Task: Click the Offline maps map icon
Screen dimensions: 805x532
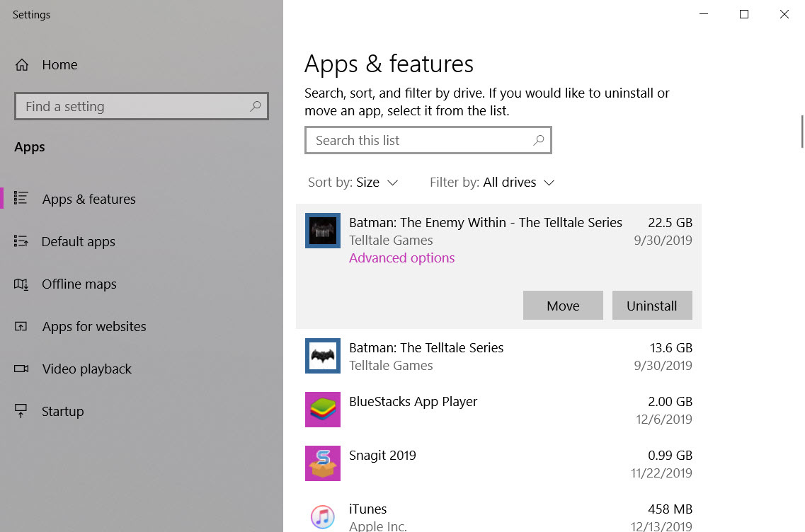Action: (21, 284)
